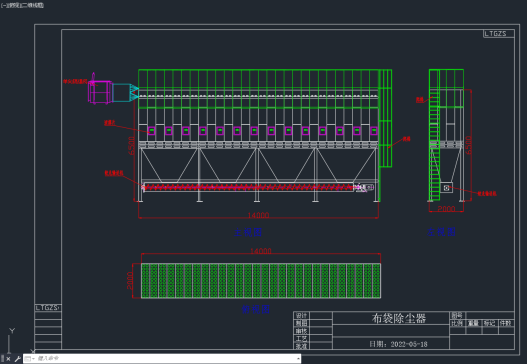Click the command line drag grip handle
527x364 pixels.
(x=3, y=359)
